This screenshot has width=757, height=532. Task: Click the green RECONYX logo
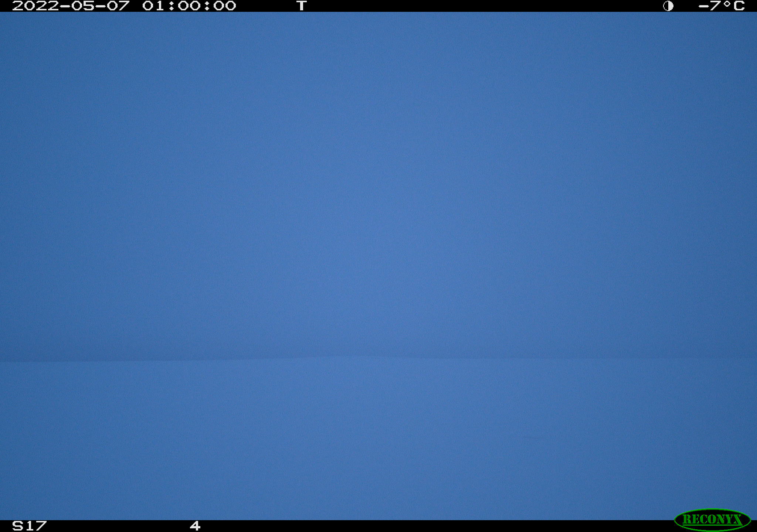click(x=712, y=519)
